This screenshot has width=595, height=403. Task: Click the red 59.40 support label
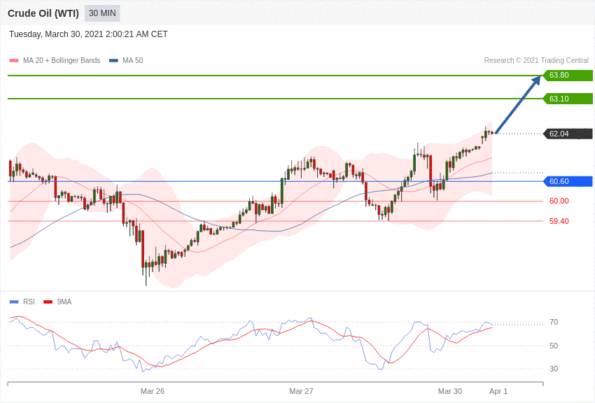[559, 221]
